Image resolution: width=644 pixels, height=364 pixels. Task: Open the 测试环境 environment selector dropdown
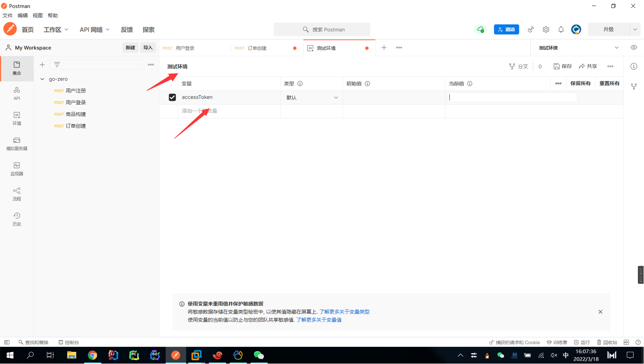[578, 48]
